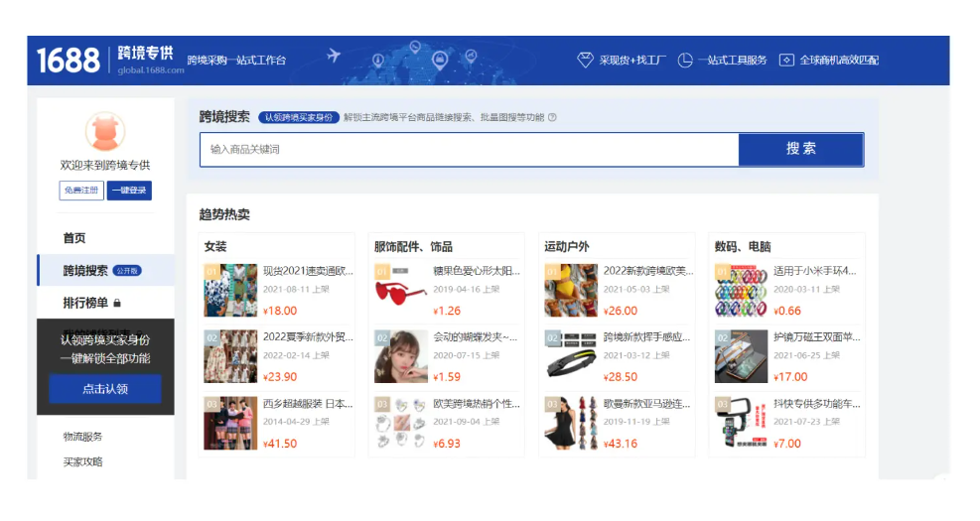Click the user avatar icon in sidebar
Image resolution: width=980 pixels, height=521 pixels.
105,132
